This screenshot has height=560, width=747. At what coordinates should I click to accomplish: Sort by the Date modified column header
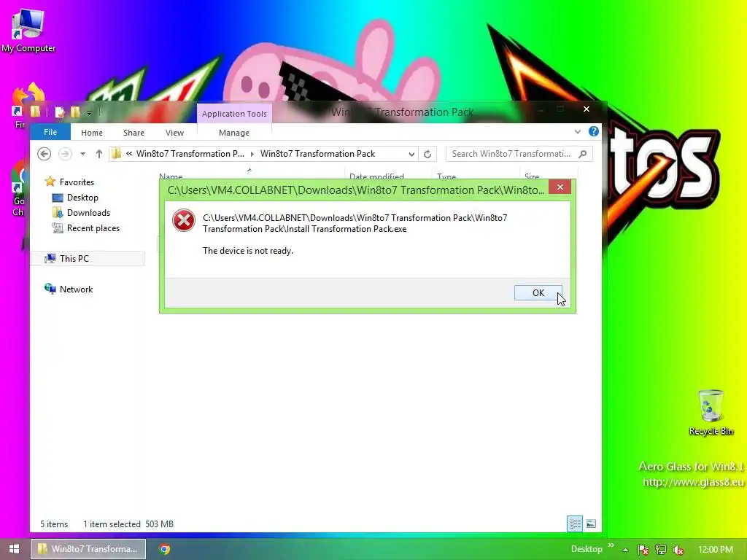click(x=376, y=176)
